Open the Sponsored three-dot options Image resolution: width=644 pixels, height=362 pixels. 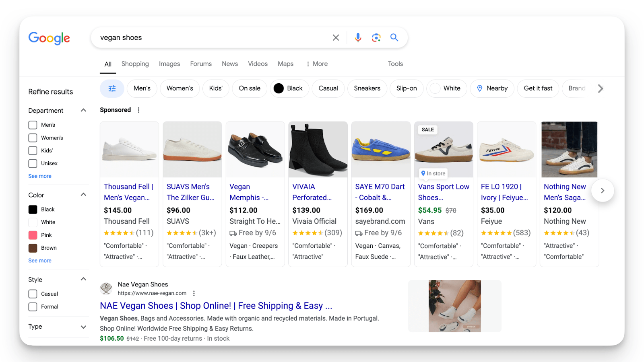coord(138,110)
